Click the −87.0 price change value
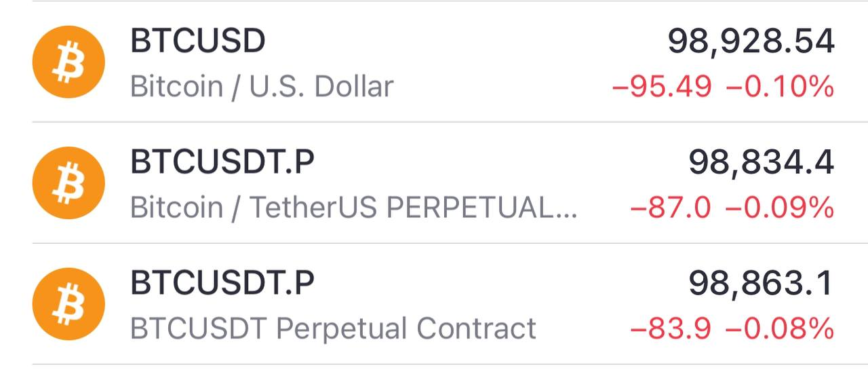Screen dimensions: 868x380 671,208
